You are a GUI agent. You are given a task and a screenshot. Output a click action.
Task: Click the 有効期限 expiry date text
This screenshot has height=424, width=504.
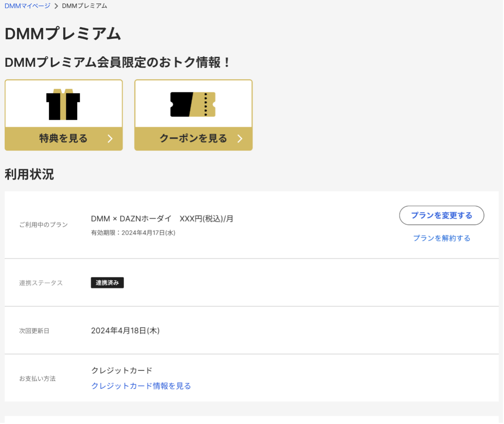tap(133, 233)
